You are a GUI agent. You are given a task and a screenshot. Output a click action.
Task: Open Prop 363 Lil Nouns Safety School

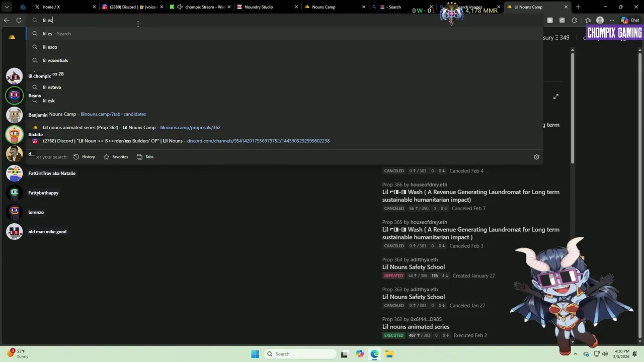point(414,297)
